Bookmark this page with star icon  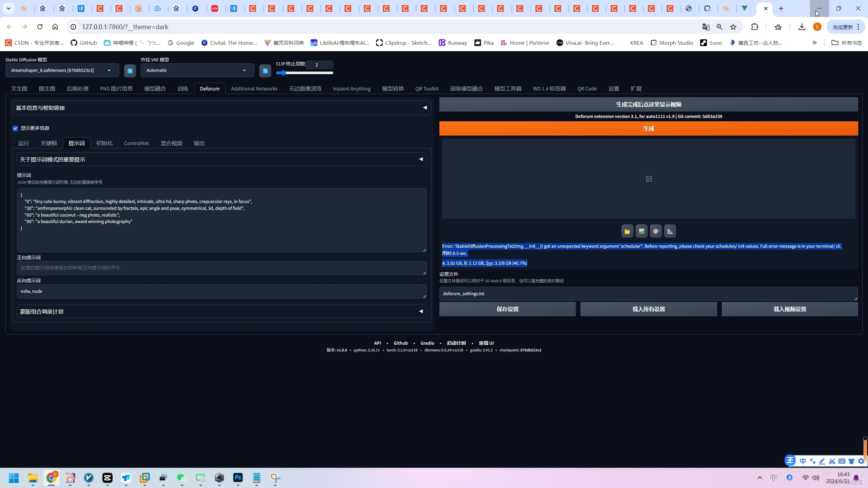733,27
